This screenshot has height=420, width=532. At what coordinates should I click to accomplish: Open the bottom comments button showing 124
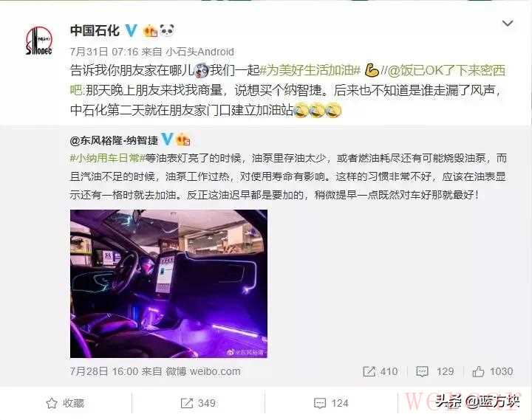331,403
